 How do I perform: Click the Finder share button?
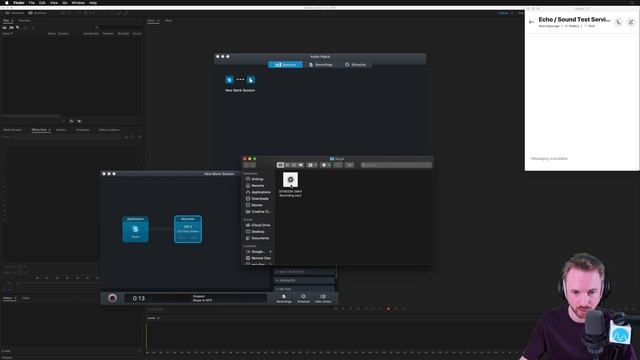pos(338,165)
